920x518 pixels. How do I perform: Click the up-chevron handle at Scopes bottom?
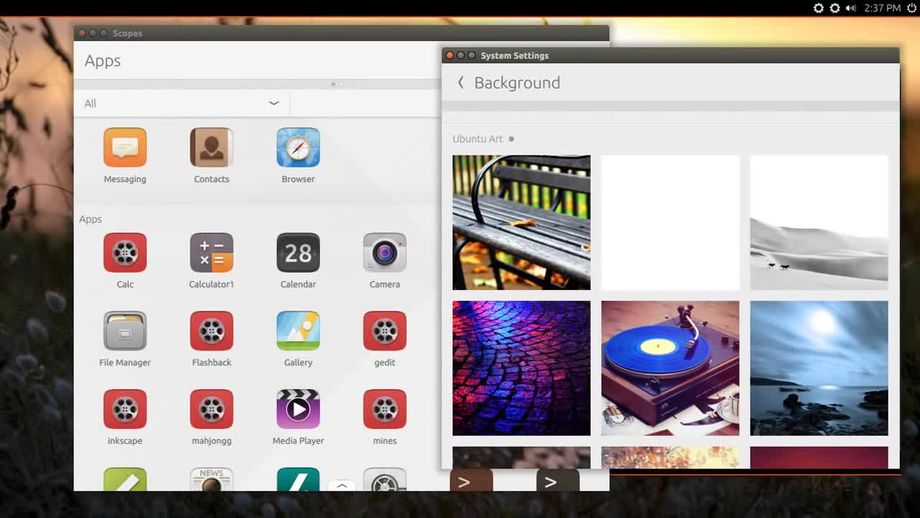(x=341, y=485)
